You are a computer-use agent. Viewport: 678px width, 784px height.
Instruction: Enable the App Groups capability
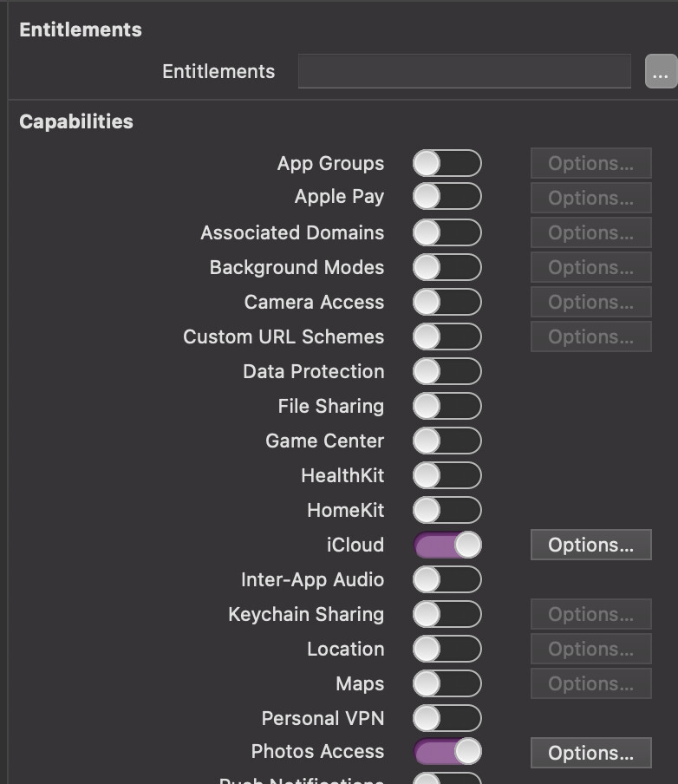pos(447,163)
